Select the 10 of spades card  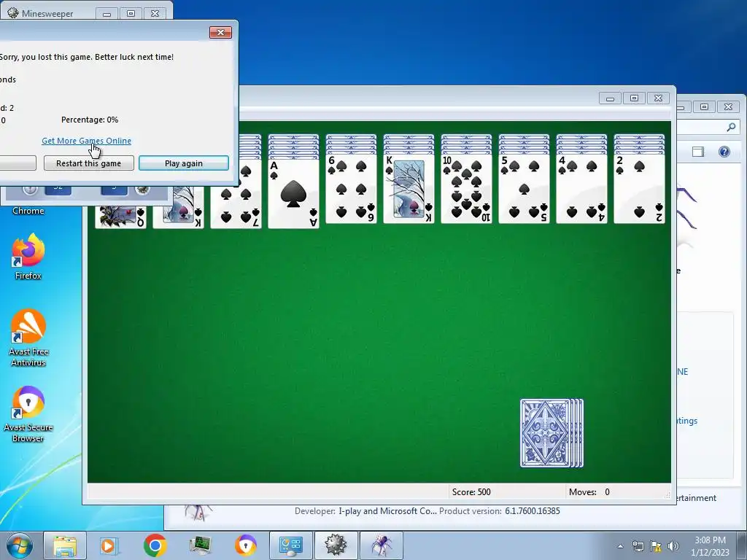click(466, 189)
